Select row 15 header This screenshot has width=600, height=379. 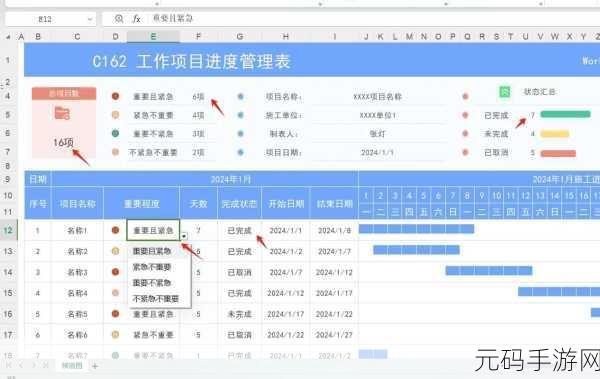tap(8, 293)
